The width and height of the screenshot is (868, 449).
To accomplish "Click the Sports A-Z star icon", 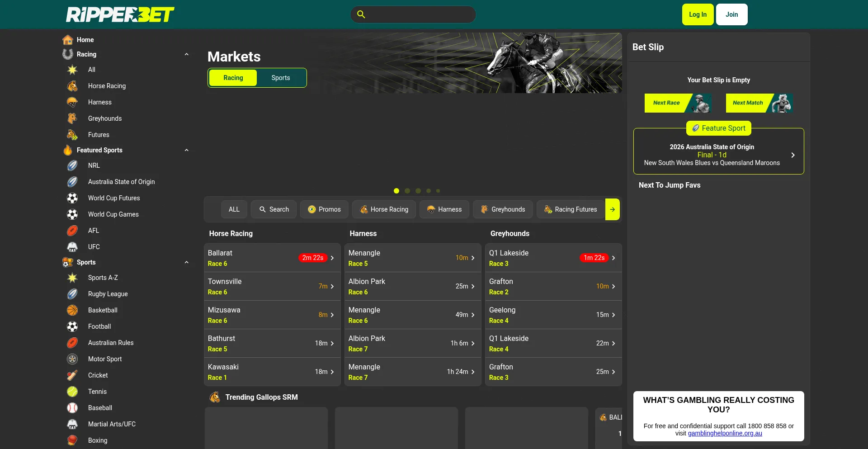I will click(x=72, y=278).
